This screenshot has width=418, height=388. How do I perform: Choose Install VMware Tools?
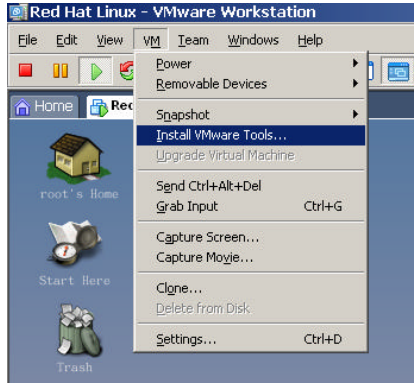[x=251, y=135]
